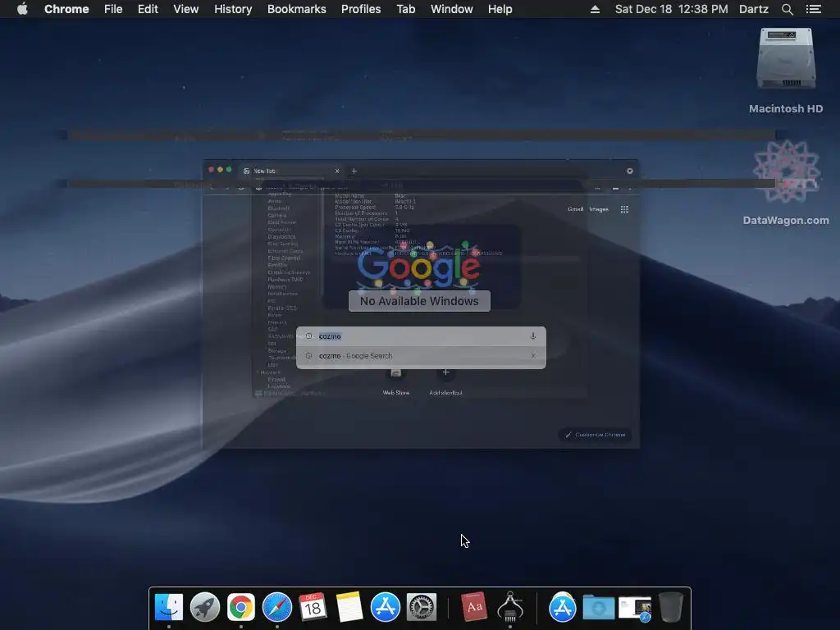Open the View menu
This screenshot has height=630, width=840.
(x=186, y=9)
